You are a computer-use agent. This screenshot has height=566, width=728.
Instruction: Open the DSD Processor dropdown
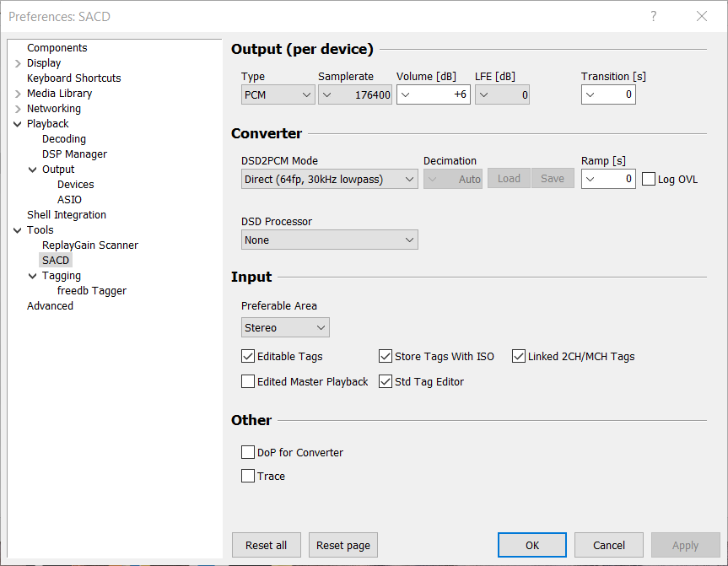coord(329,240)
